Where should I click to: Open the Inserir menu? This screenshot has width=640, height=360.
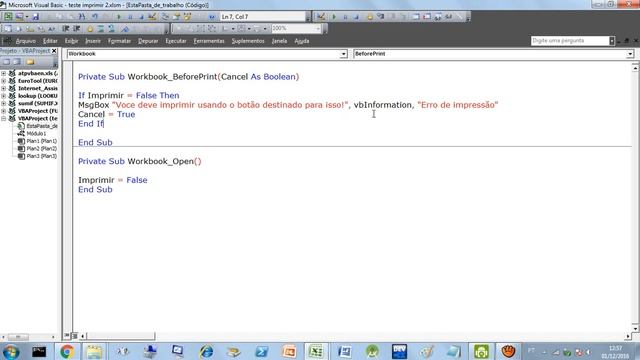[x=93, y=41]
